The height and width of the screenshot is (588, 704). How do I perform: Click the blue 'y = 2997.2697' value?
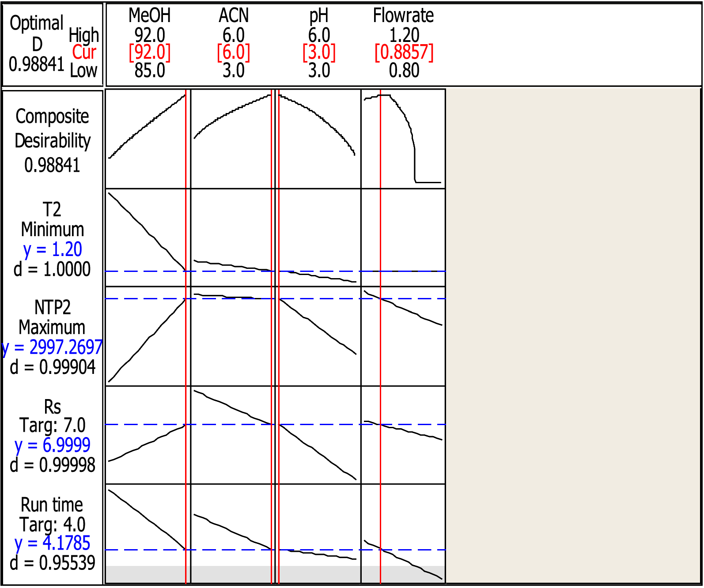click(53, 348)
